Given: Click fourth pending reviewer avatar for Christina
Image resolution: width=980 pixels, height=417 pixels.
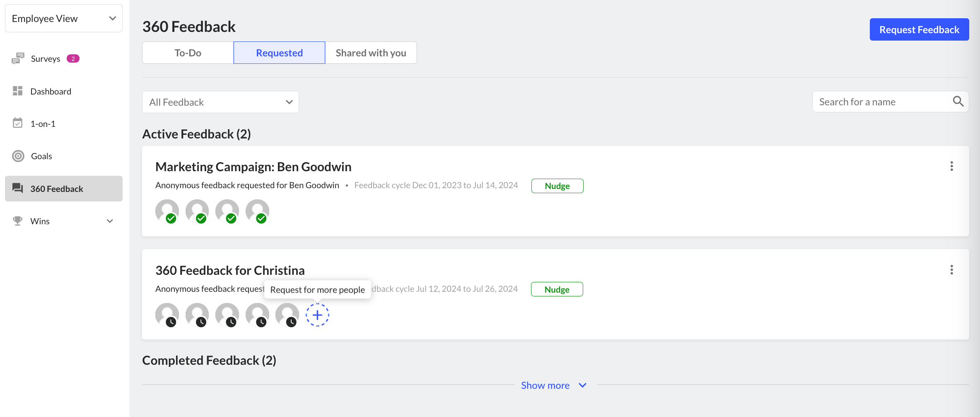Looking at the screenshot, I should pos(257,315).
